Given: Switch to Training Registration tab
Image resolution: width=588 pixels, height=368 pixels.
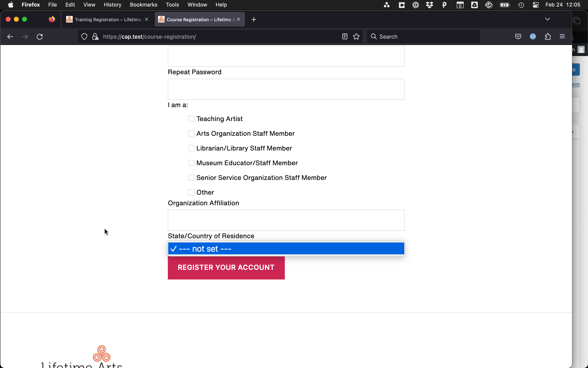Looking at the screenshot, I should 107,19.
